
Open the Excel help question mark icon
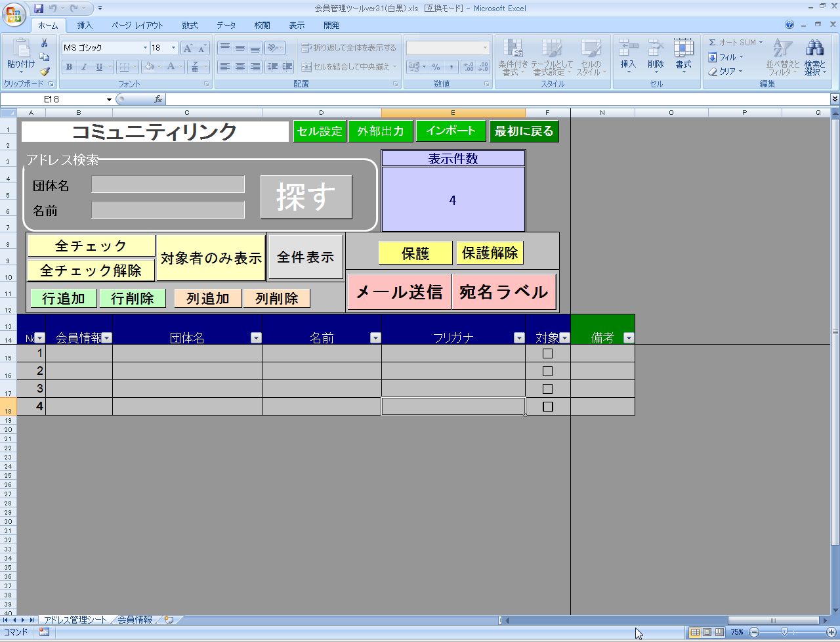(789, 25)
